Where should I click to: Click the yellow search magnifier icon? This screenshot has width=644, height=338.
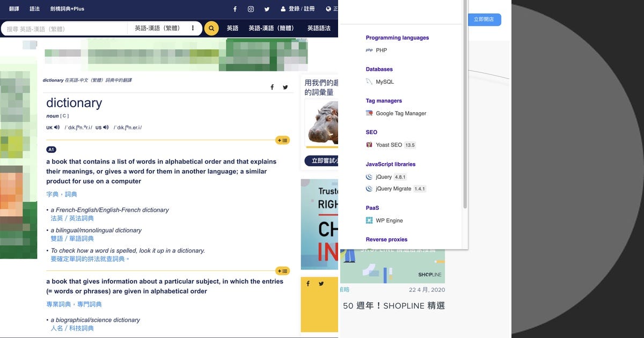click(x=211, y=28)
